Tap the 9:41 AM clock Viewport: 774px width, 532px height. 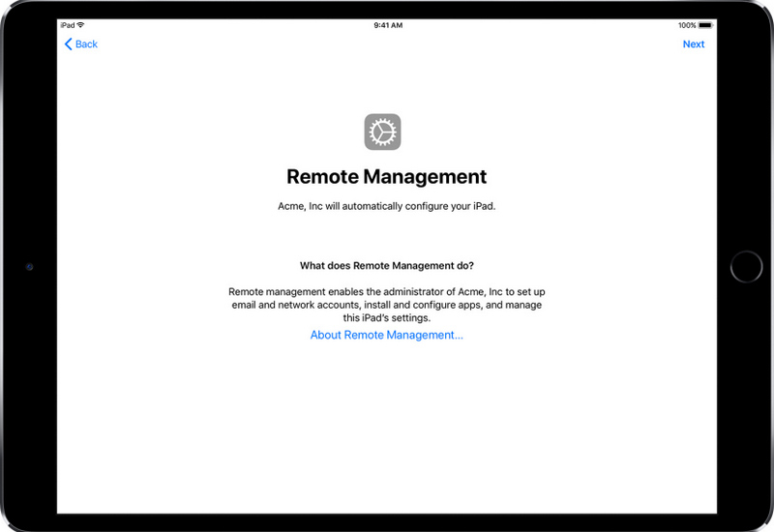pyautogui.click(x=388, y=25)
